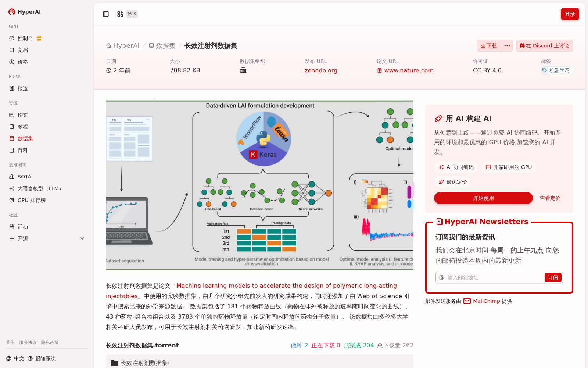The height and width of the screenshot is (368, 588).
Task: Click the AI 协同编码 chip
Action: (456, 167)
